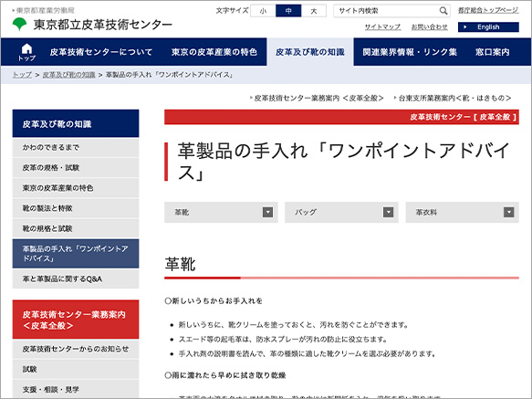Open 皮革技術センターについて menu
Screen dimensions: 532x399
point(101,52)
